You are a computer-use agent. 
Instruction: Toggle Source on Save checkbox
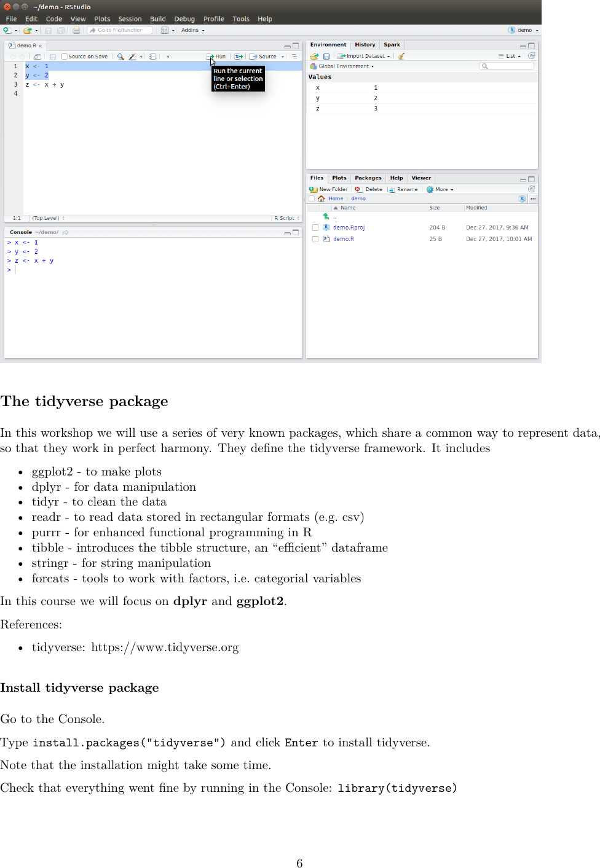click(65, 57)
